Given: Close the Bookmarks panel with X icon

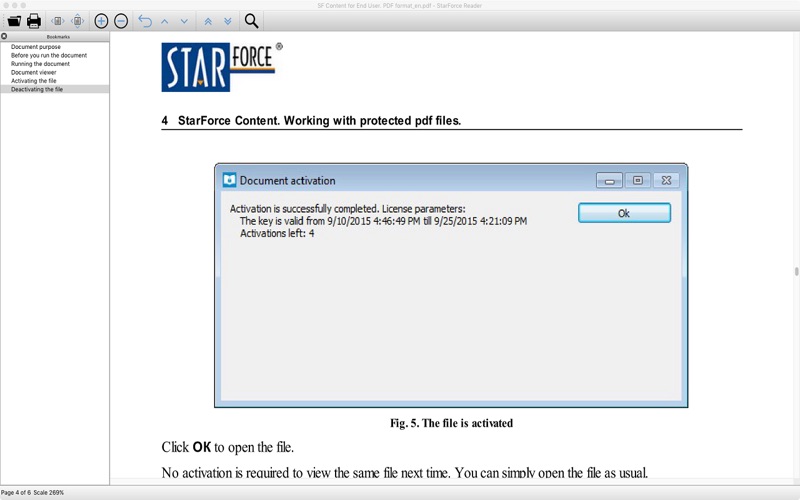Looking at the screenshot, I should [4, 36].
